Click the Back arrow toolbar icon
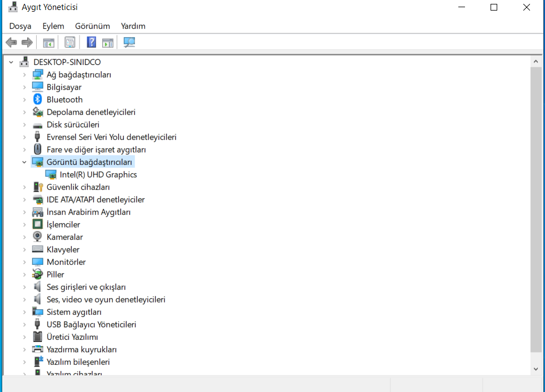 11,42
